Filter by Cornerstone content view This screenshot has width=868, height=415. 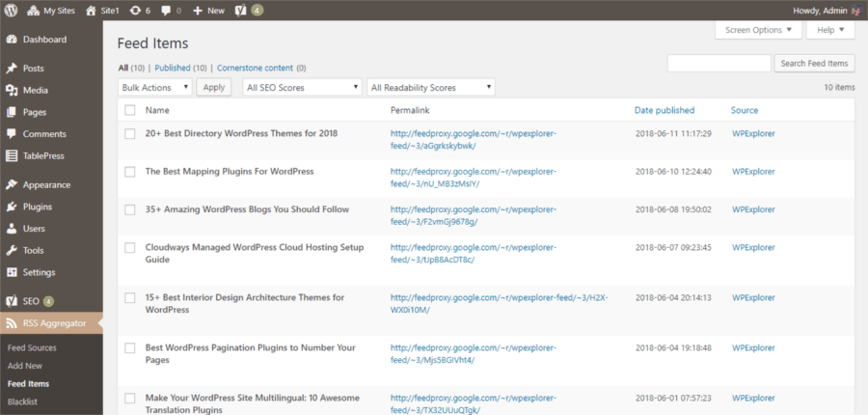(255, 69)
